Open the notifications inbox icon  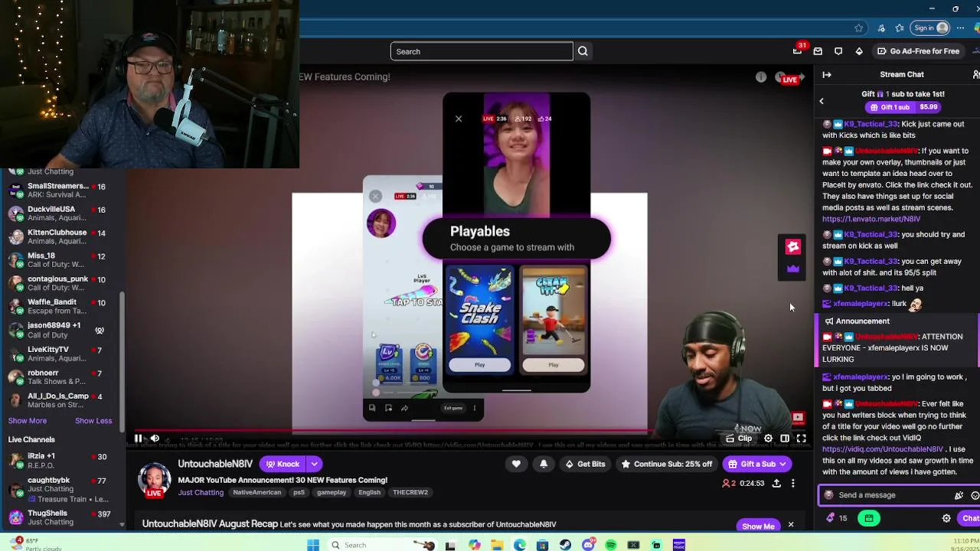coord(818,51)
